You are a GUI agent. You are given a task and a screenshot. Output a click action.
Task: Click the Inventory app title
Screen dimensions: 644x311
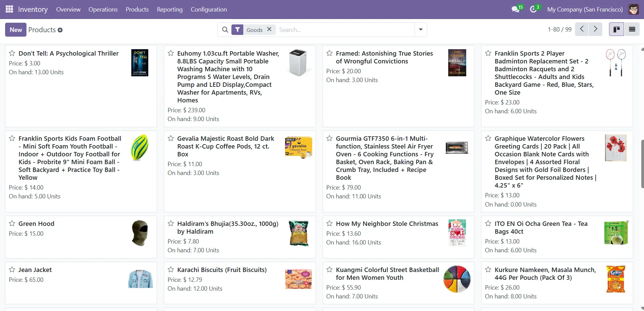pyautogui.click(x=33, y=9)
